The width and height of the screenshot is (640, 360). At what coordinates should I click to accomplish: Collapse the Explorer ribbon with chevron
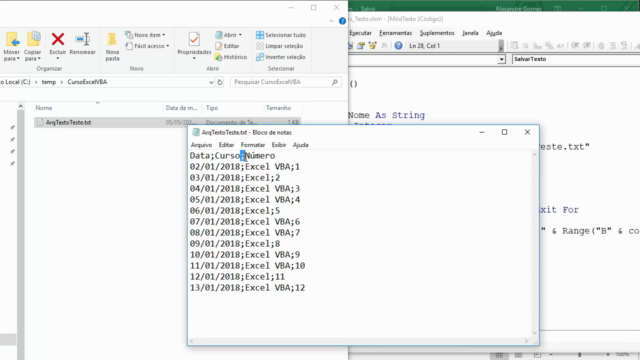click(x=331, y=21)
